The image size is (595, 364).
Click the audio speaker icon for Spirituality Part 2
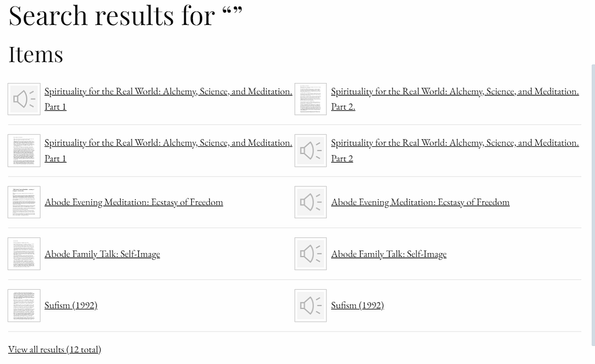coord(310,151)
